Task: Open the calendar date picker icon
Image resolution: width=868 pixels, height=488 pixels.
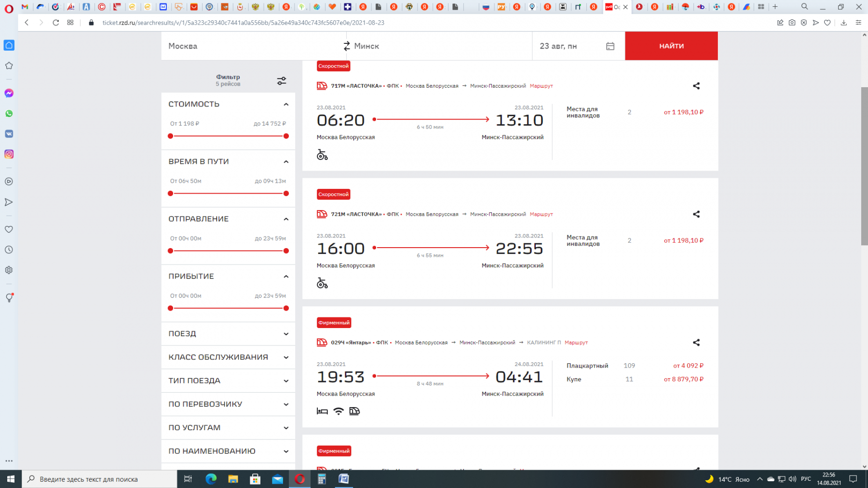Action: [610, 46]
